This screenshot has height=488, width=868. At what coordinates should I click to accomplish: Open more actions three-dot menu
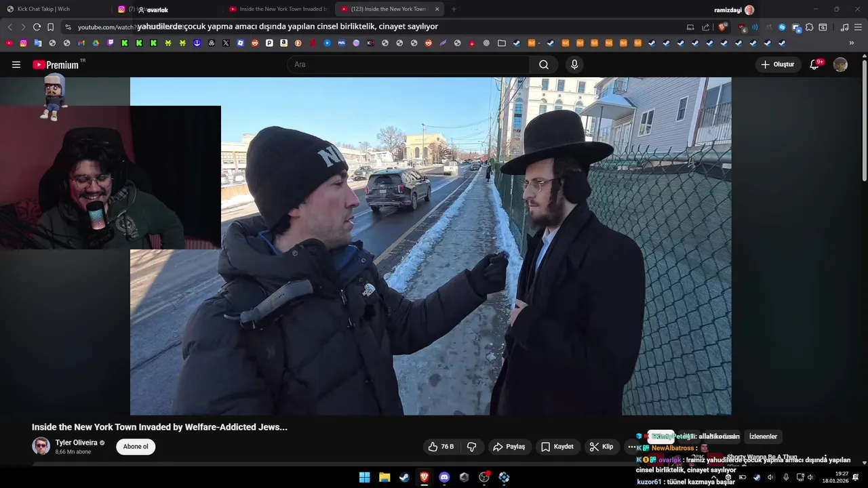pyautogui.click(x=631, y=447)
